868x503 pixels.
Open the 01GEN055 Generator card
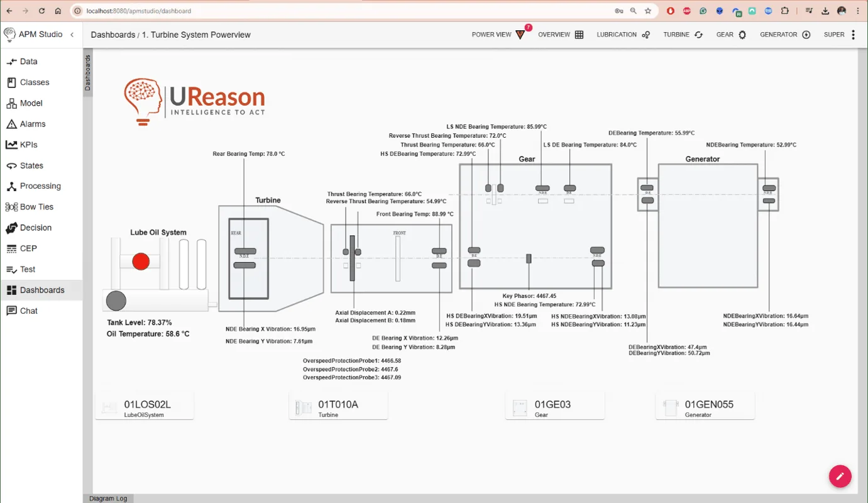point(705,406)
